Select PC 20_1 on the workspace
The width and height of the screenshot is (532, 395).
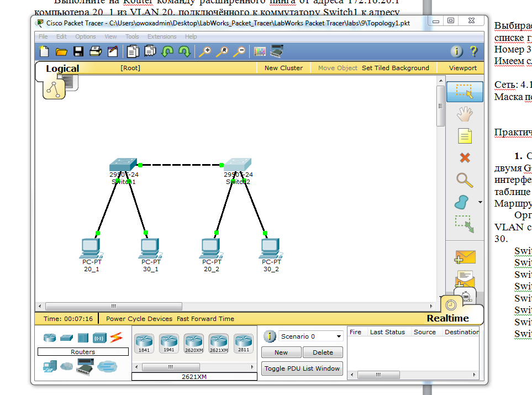tap(91, 249)
